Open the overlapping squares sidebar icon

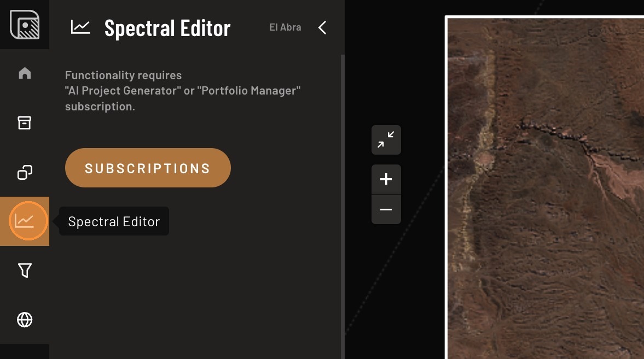point(25,172)
